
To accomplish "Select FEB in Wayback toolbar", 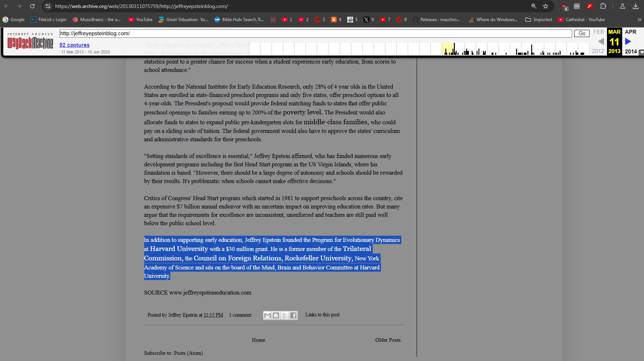I will click(599, 32).
